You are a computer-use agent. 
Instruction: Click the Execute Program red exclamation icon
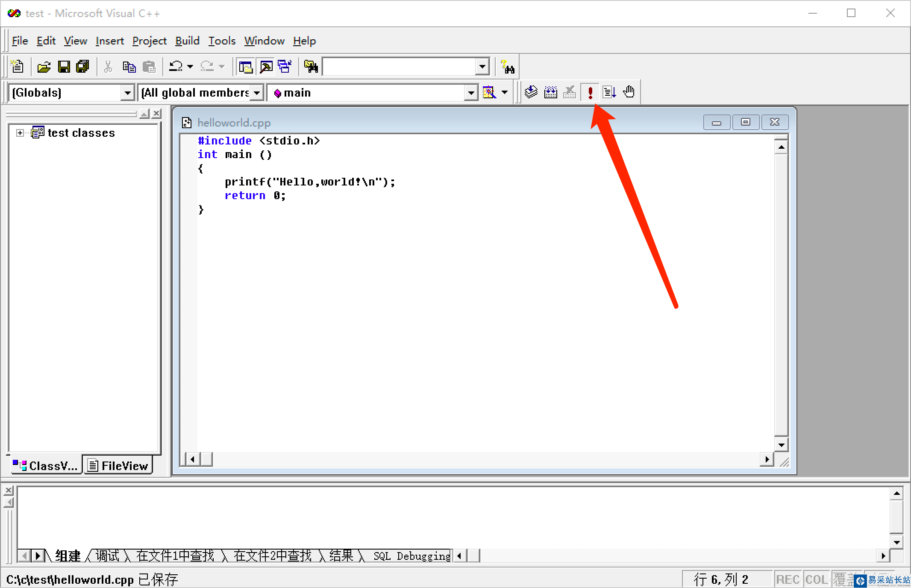[590, 92]
